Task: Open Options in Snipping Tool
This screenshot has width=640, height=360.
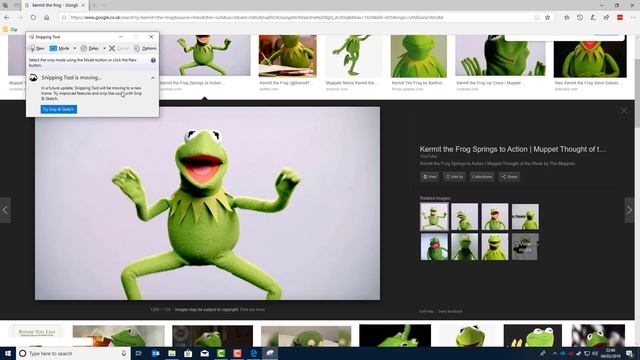Action: coord(145,48)
